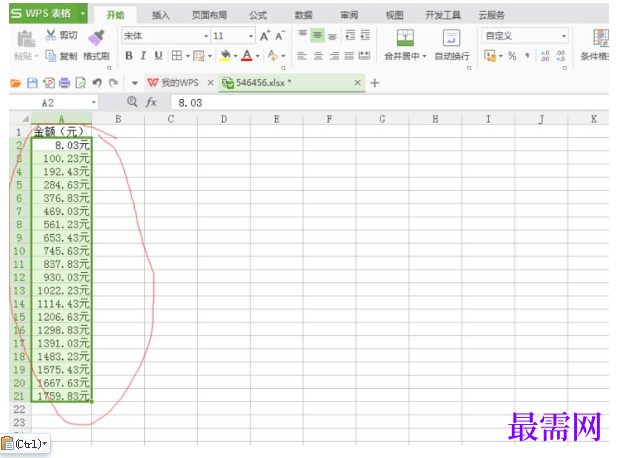Increase decimal places icon

pyautogui.click(x=545, y=56)
